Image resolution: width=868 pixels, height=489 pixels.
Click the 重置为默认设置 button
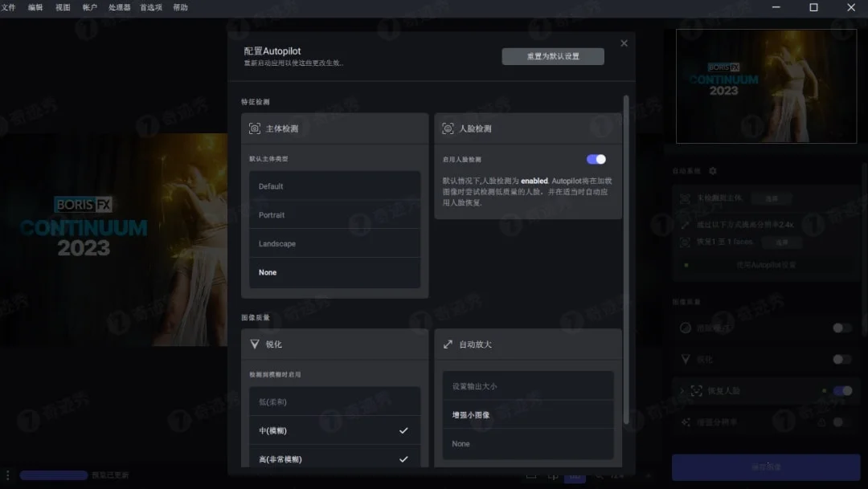click(553, 56)
